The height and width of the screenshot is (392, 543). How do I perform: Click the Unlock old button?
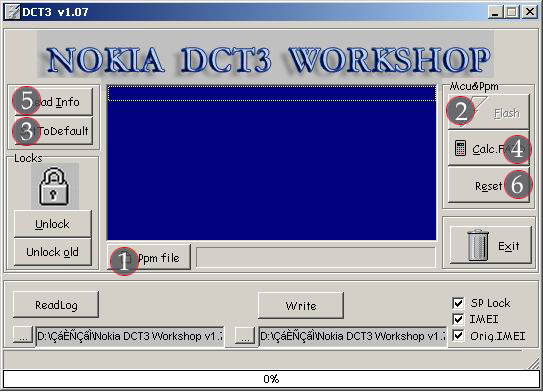53,252
